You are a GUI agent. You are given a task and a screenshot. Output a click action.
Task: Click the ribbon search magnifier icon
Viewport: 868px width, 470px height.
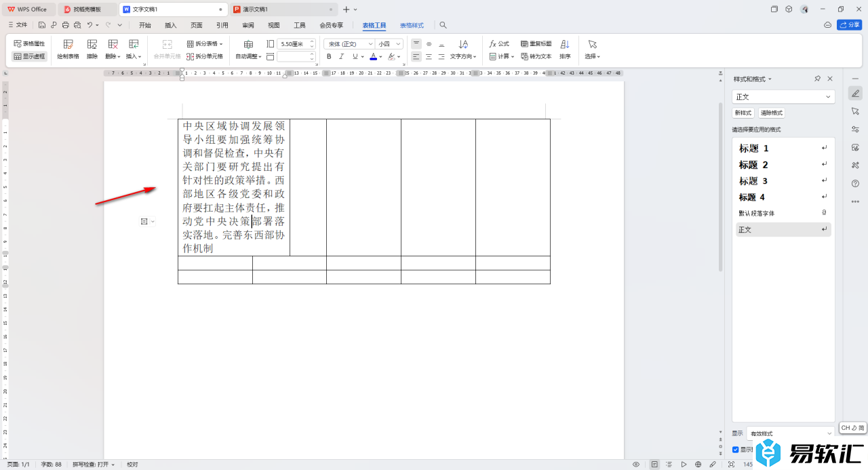point(443,25)
